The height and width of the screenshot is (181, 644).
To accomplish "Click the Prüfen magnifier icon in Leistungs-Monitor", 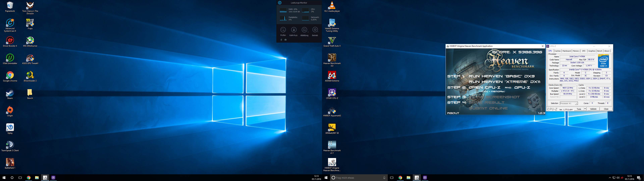I will [x=283, y=30].
